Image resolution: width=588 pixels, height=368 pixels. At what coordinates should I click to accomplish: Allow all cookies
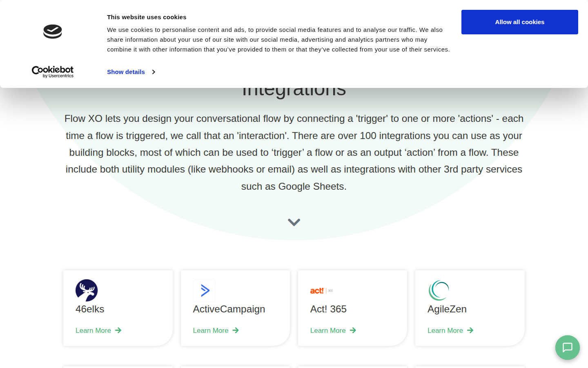point(519,22)
